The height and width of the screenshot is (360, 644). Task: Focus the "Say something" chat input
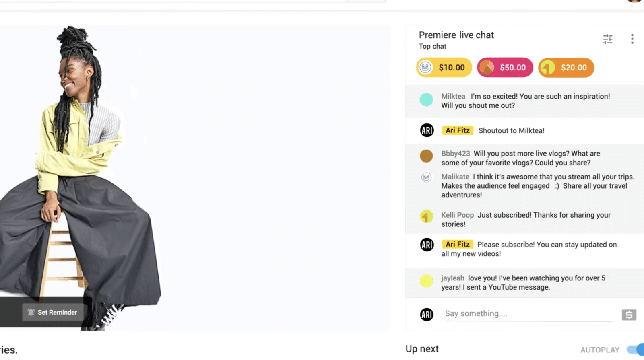[x=527, y=314]
